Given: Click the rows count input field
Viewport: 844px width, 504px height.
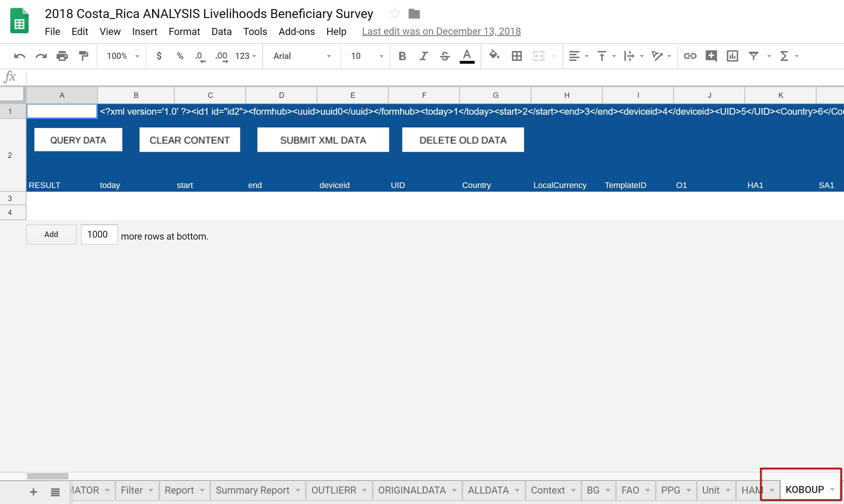Looking at the screenshot, I should [x=99, y=234].
